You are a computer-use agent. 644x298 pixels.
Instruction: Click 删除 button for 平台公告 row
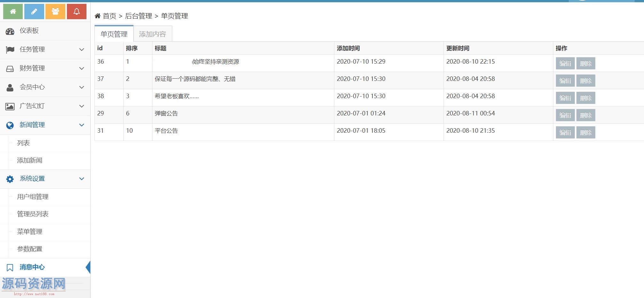[x=585, y=133]
